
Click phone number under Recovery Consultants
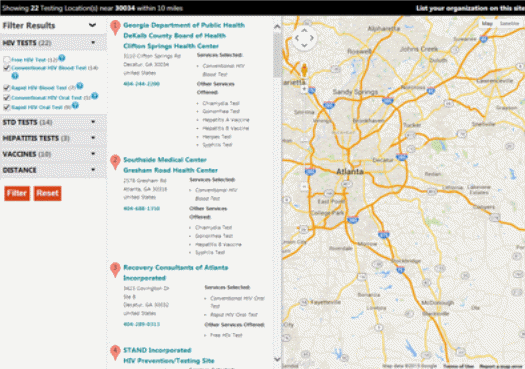pos(141,324)
